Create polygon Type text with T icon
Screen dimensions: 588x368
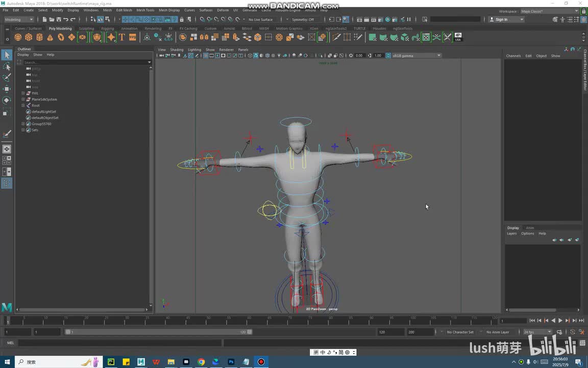[x=121, y=37]
